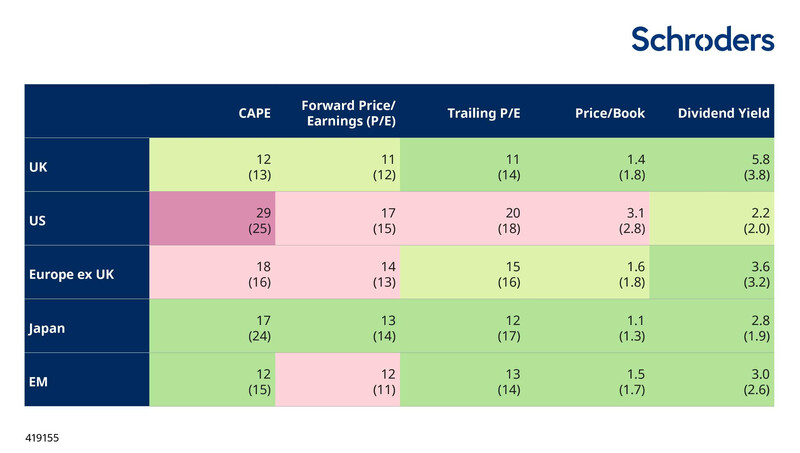Click the US Price/Book cell
Viewport: 800px width, 453px height.
(586, 218)
